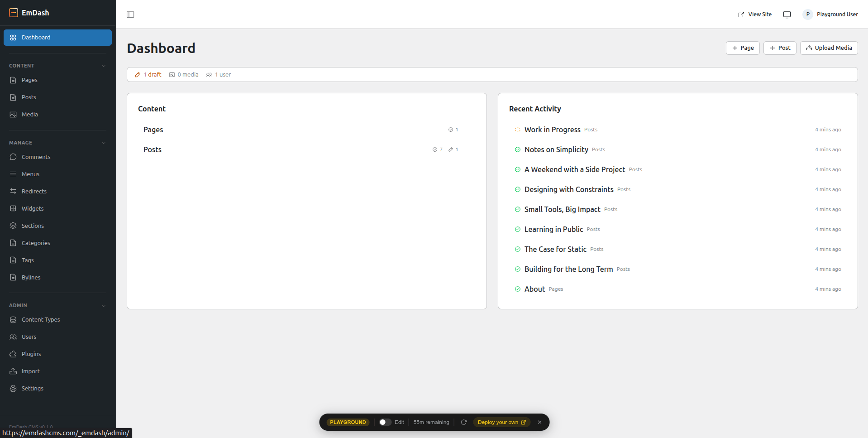Open the 'Work in Progress' activity entry
Viewport: 868px width, 438px height.
click(552, 130)
